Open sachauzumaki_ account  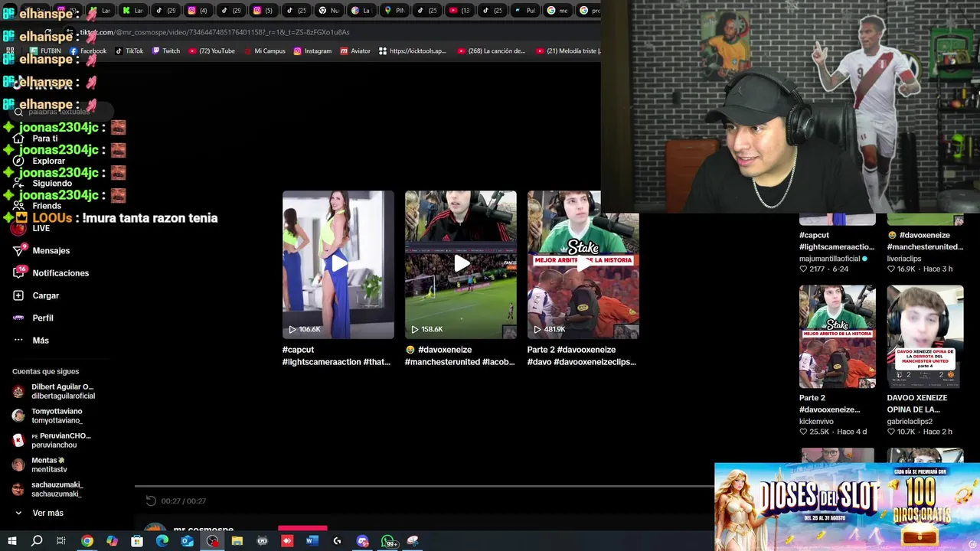(x=48, y=489)
